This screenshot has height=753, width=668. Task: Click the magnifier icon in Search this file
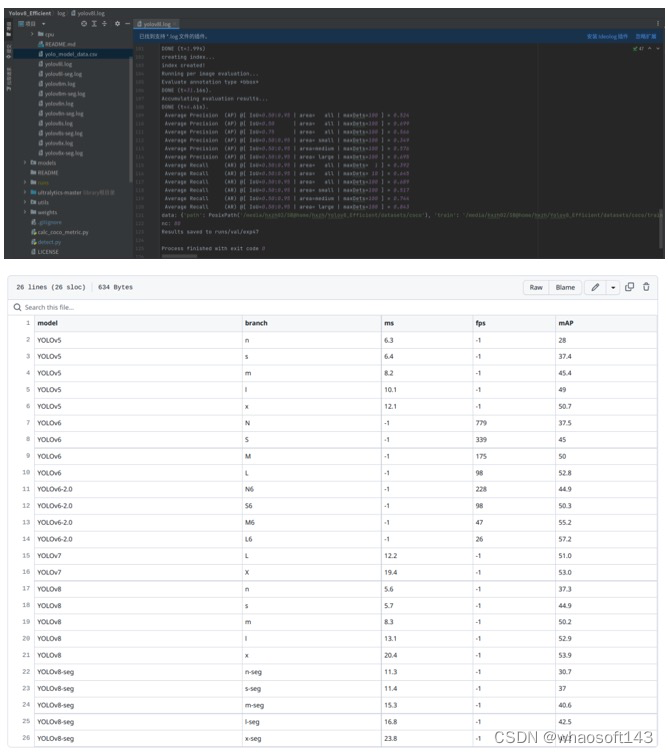tap(17, 307)
